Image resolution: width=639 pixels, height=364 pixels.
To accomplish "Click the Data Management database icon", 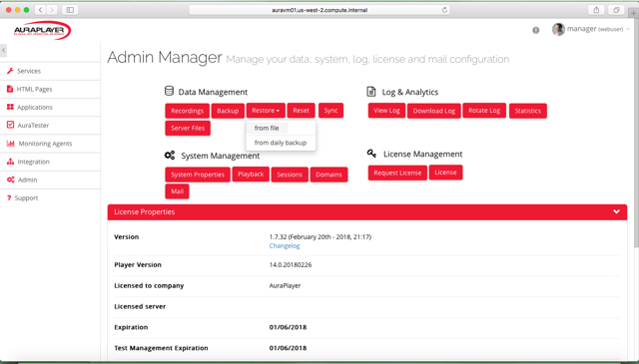I will pyautogui.click(x=169, y=91).
